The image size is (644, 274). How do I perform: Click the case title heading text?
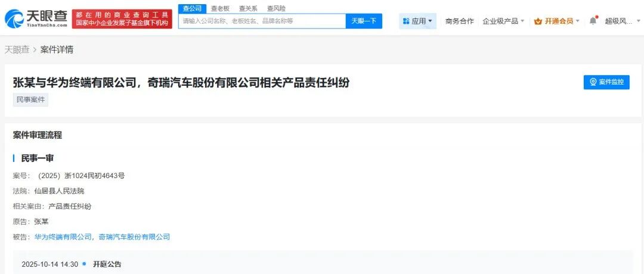(181, 82)
